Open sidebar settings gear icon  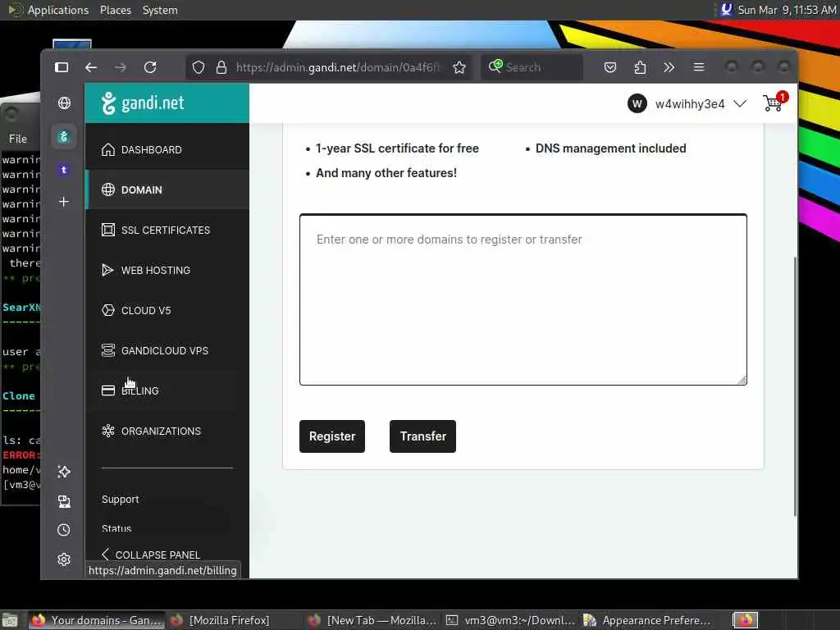64,559
